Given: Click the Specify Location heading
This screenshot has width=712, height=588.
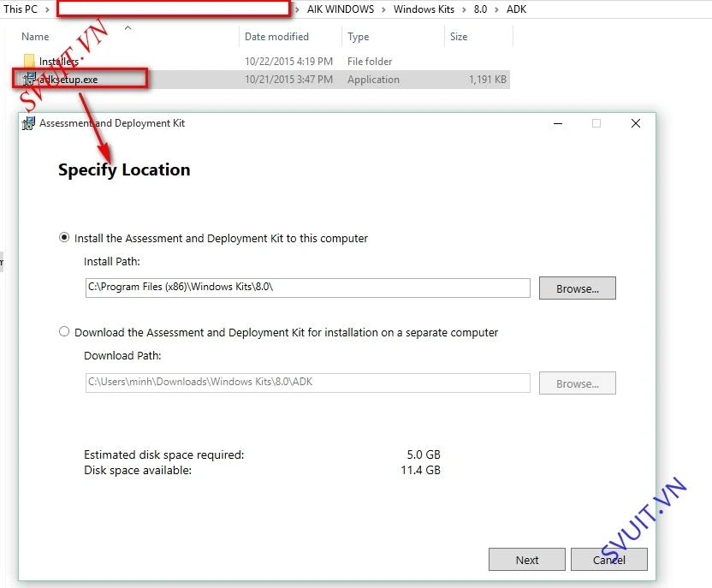Looking at the screenshot, I should tap(124, 169).
